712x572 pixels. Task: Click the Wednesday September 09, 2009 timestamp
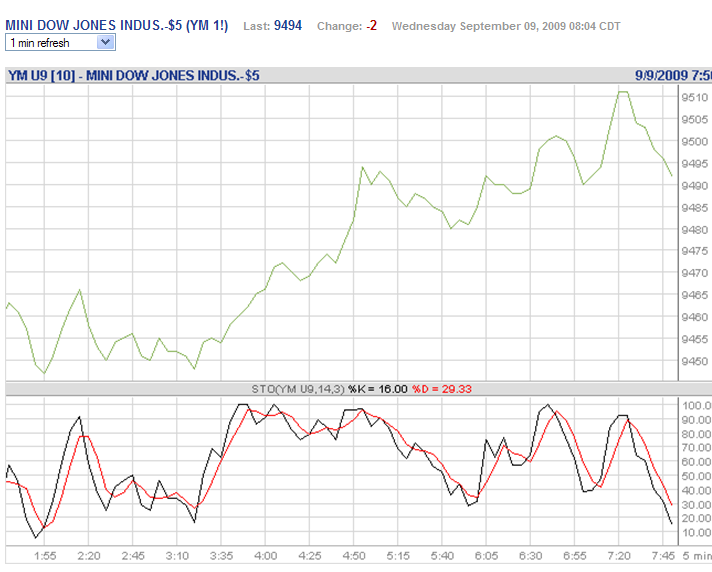point(506,26)
